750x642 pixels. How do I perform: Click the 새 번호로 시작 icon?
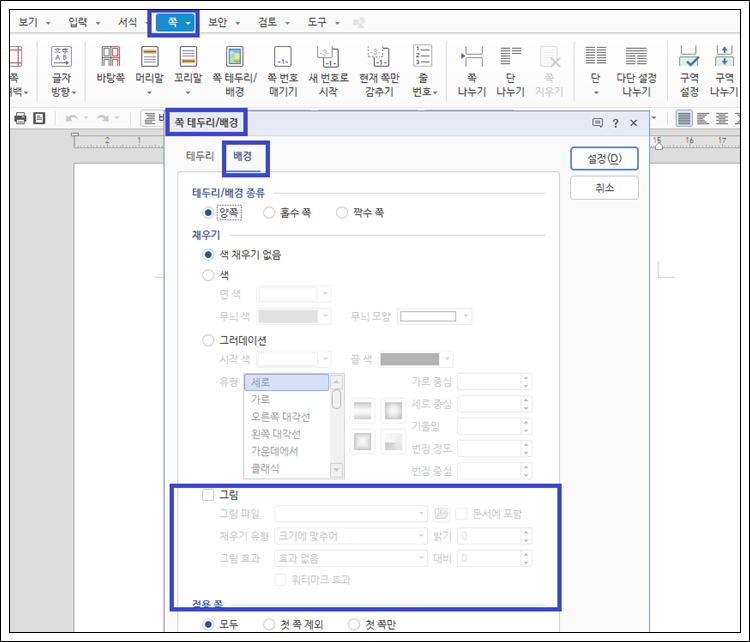point(328,71)
